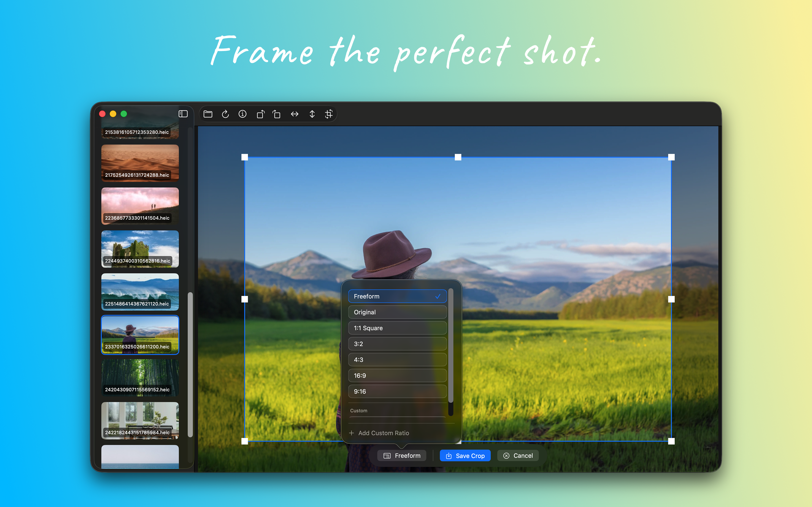The width and height of the screenshot is (812, 507).
Task: Pick the 16:9 crop ratio
Action: (397, 375)
